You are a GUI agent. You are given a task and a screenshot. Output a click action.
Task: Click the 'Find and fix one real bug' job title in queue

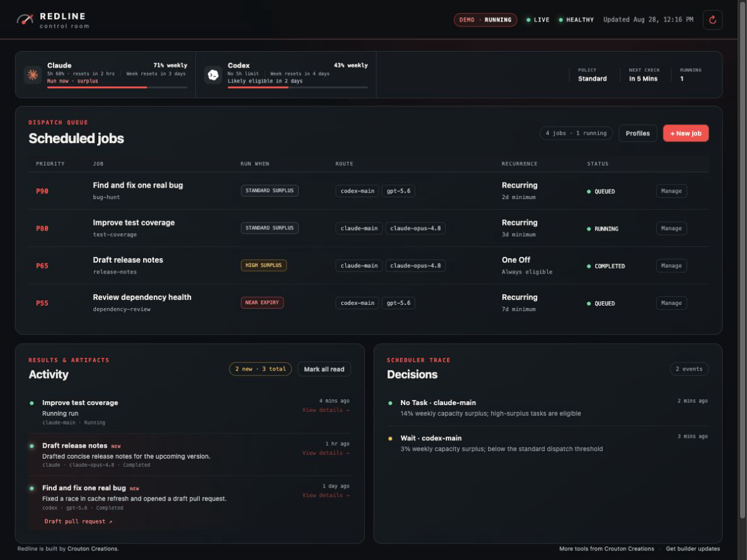click(137, 185)
